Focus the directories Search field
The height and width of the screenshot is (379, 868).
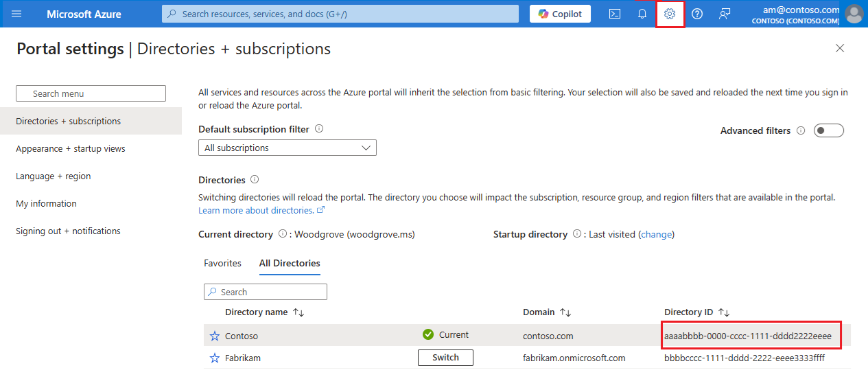pos(266,292)
